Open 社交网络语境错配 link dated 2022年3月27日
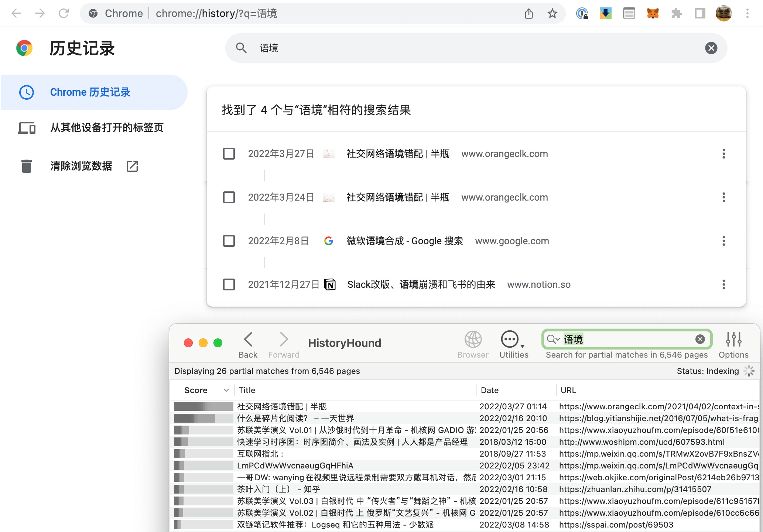 point(398,154)
